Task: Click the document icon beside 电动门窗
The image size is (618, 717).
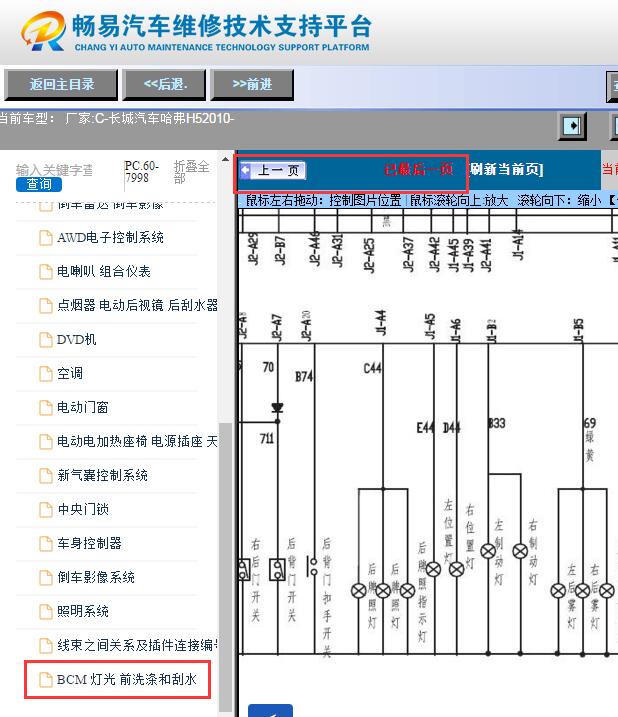Action: [46, 407]
